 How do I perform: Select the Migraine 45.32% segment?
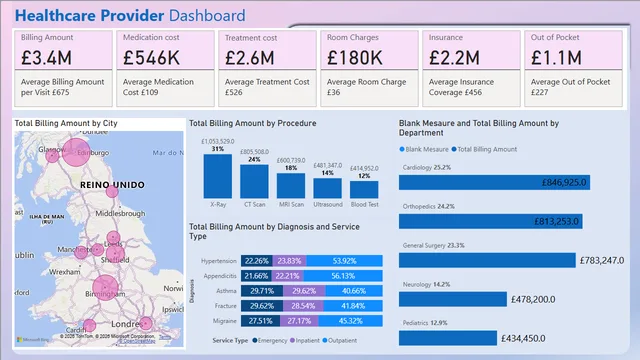351,321
